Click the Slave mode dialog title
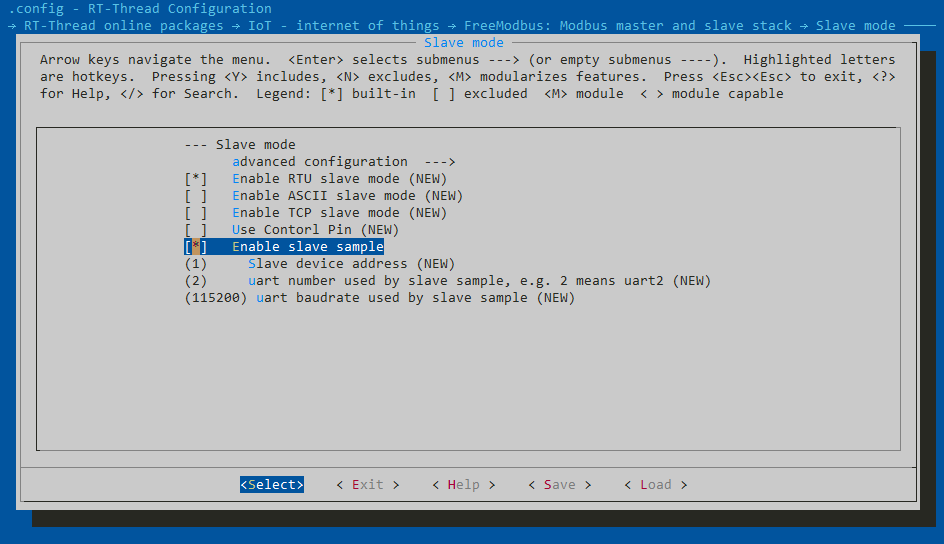Image resolution: width=944 pixels, height=544 pixels. coord(464,43)
